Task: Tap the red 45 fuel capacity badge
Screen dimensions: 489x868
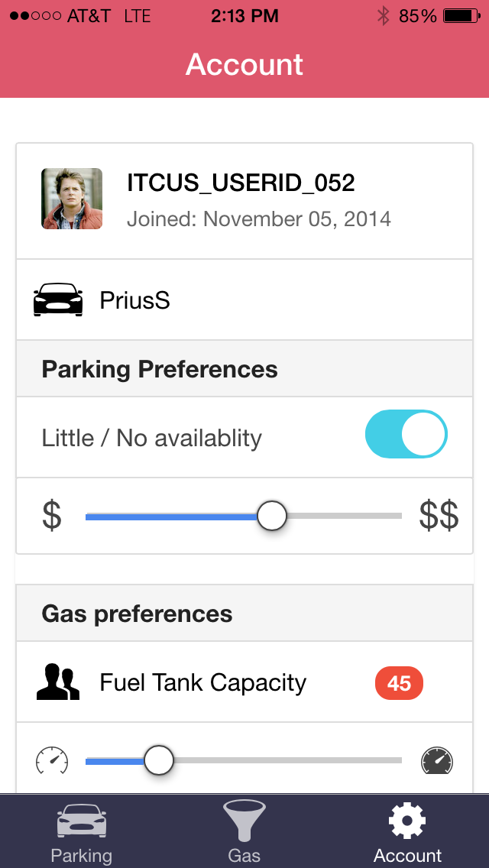Action: point(399,683)
